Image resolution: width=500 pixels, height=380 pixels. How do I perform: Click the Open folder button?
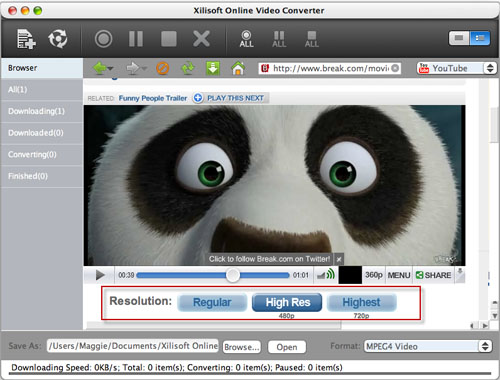point(287,347)
